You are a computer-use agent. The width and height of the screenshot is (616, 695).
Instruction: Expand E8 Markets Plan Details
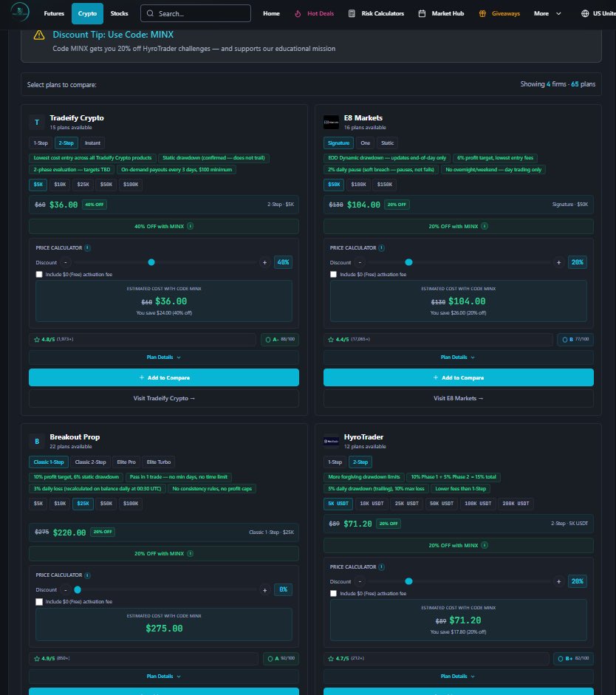458,357
